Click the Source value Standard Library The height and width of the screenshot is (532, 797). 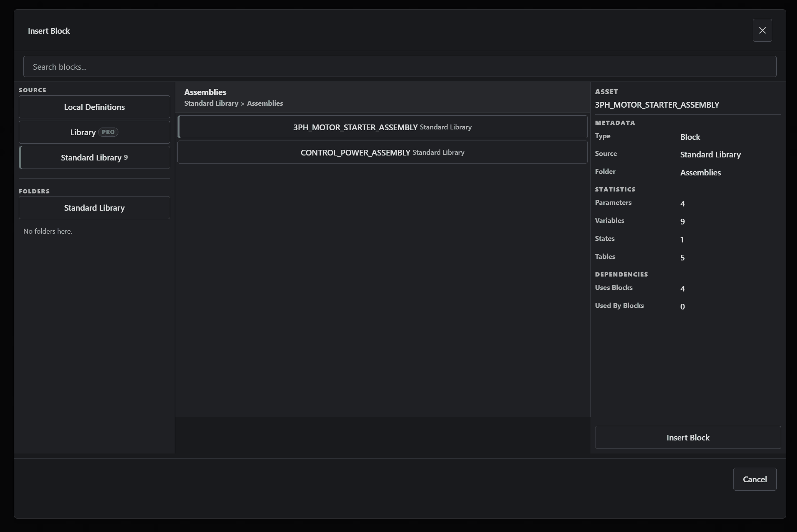pos(710,155)
